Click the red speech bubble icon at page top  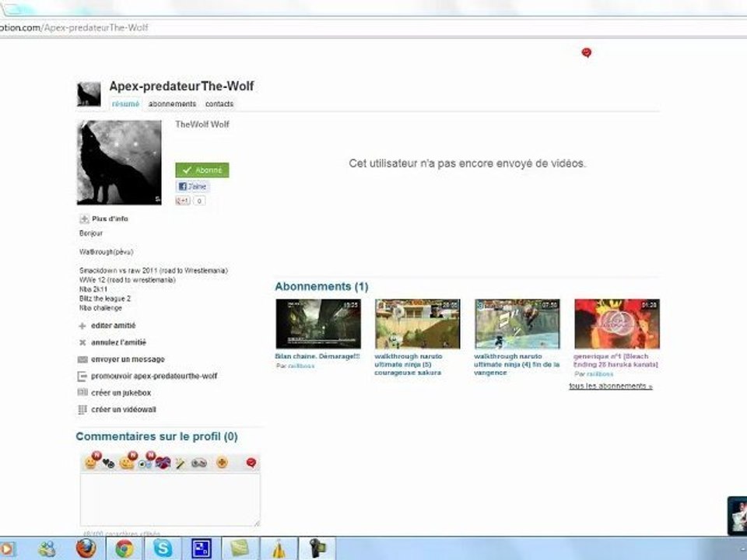(587, 53)
